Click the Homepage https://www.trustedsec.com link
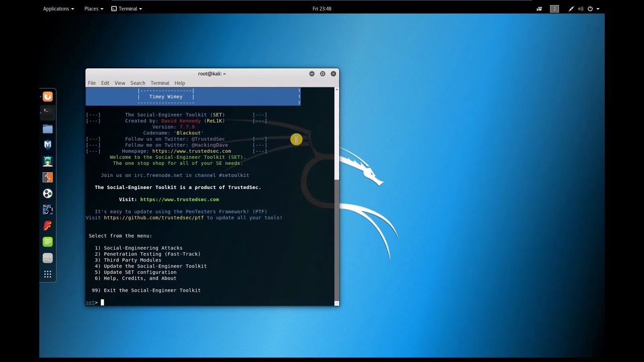The height and width of the screenshot is (362, 644). [x=192, y=151]
